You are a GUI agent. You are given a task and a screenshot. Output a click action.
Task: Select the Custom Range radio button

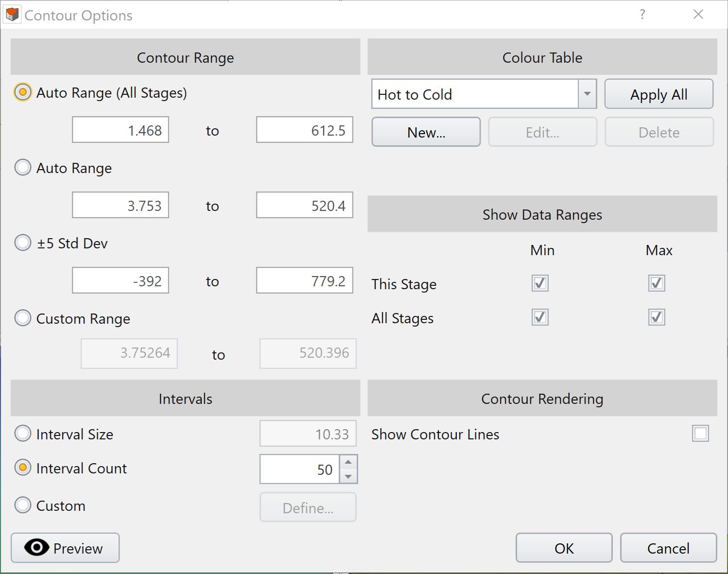click(23, 318)
